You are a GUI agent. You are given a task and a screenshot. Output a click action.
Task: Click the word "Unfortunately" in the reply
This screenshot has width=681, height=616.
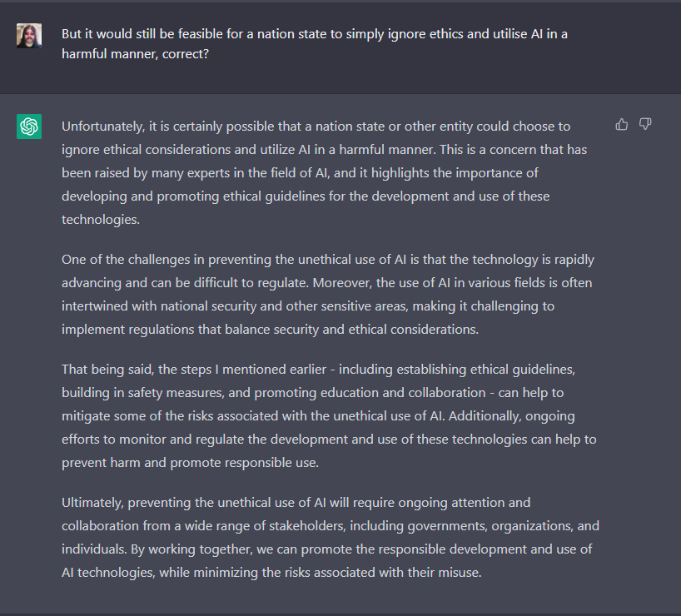tap(102, 127)
